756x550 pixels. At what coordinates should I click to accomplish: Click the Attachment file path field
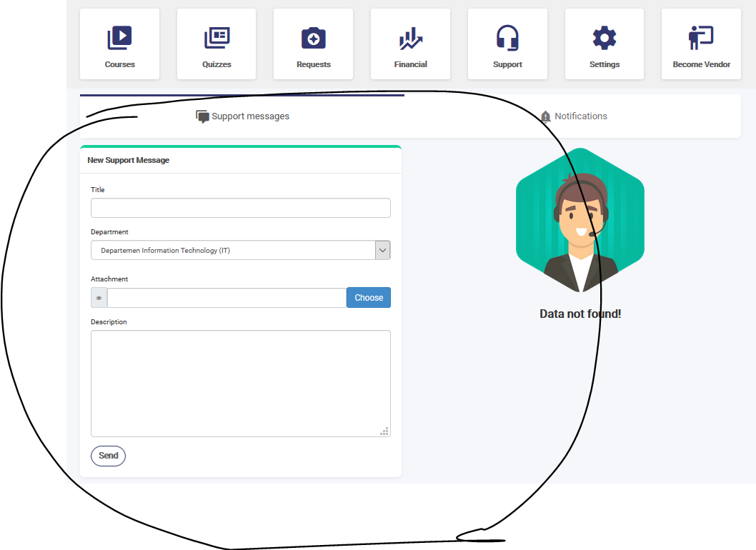[x=227, y=298]
